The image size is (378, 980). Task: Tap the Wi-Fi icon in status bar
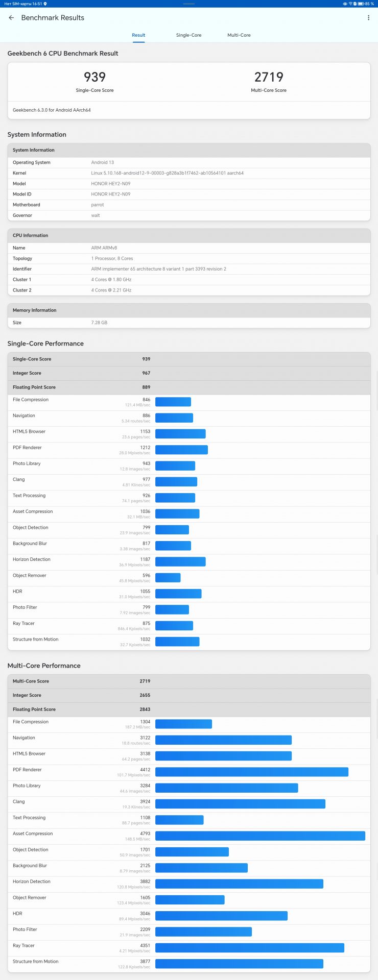350,4
